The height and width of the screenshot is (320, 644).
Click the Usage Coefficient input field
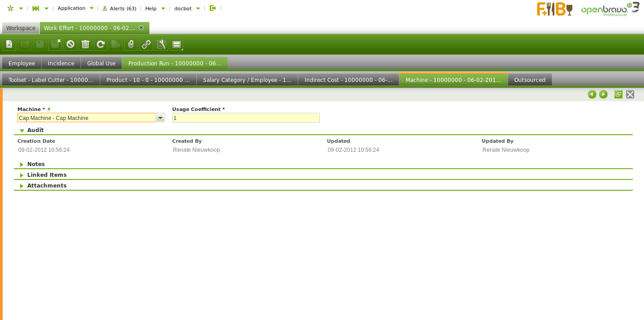(x=246, y=118)
